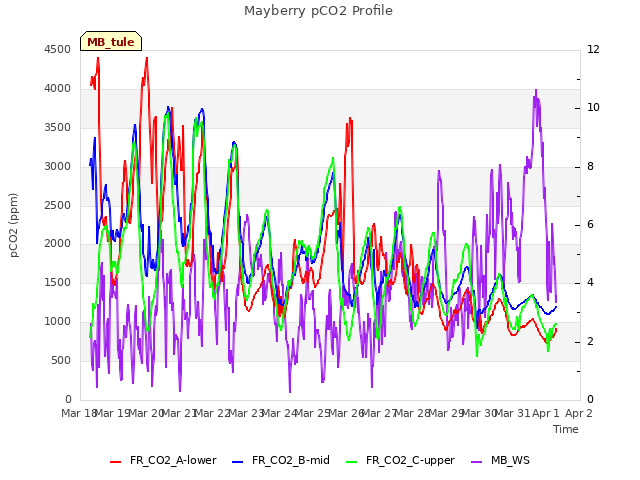
Task: Click the 2000 y-axis tick label
Action: [58, 243]
